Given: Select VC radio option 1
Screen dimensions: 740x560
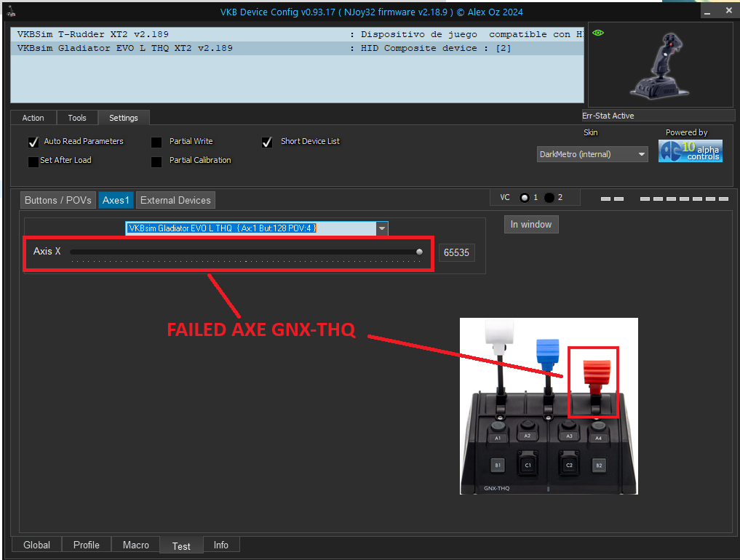Looking at the screenshot, I should 524,198.
